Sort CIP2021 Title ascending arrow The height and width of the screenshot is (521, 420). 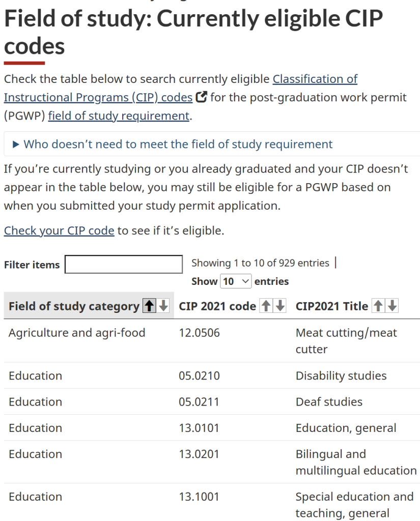pyautogui.click(x=378, y=306)
